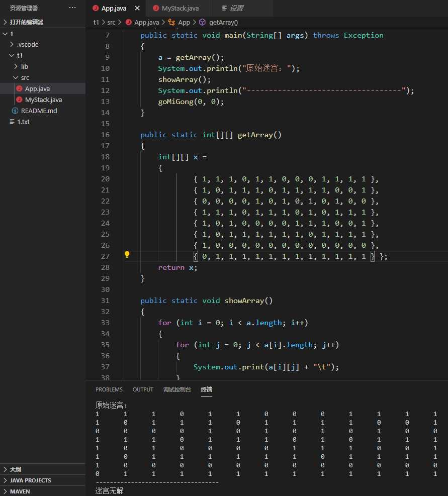The height and width of the screenshot is (496, 448).
Task: Click the Java icon on MyStack.java tab
Action: (155, 8)
